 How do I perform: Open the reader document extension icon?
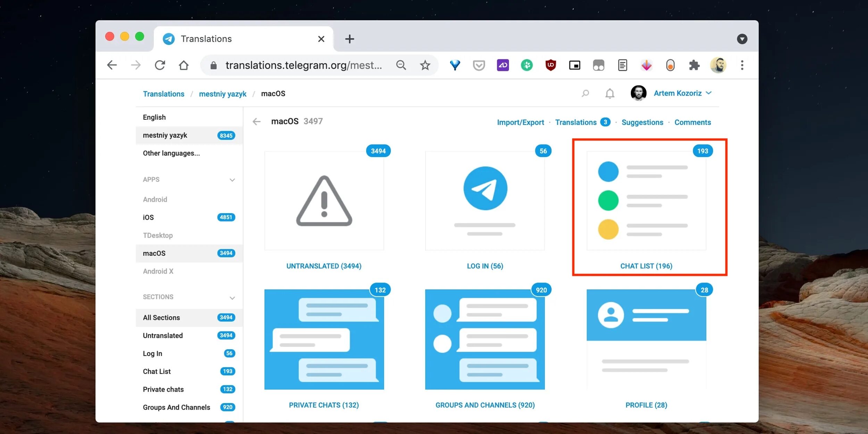point(623,65)
